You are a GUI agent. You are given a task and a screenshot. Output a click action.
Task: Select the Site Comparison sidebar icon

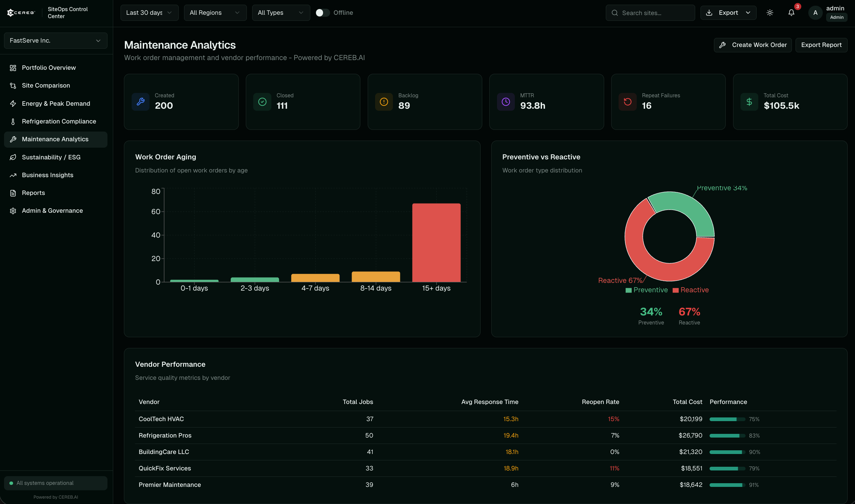pyautogui.click(x=13, y=85)
